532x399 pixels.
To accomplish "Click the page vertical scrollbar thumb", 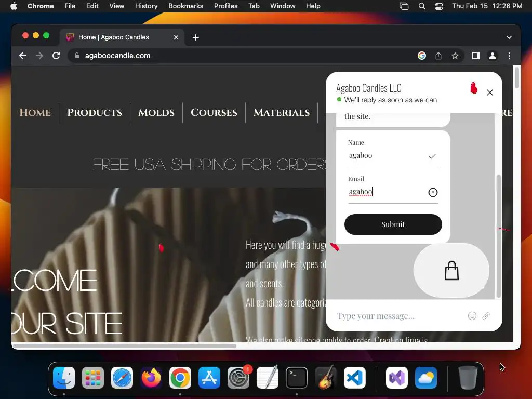I will coord(517,78).
